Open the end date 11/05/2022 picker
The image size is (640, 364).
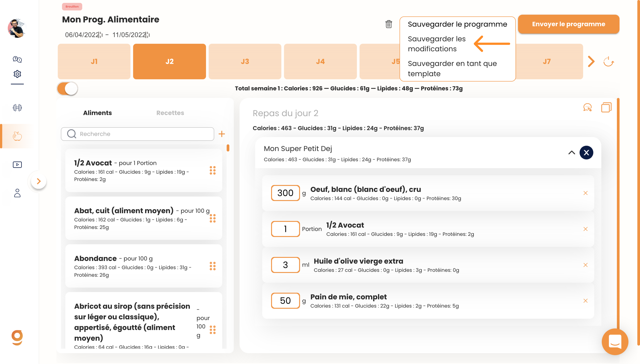click(x=131, y=35)
